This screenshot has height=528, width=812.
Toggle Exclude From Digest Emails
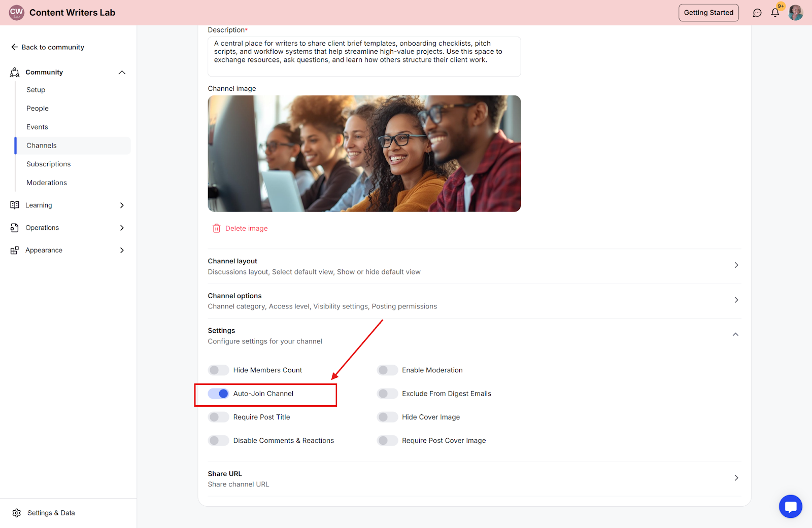(387, 394)
